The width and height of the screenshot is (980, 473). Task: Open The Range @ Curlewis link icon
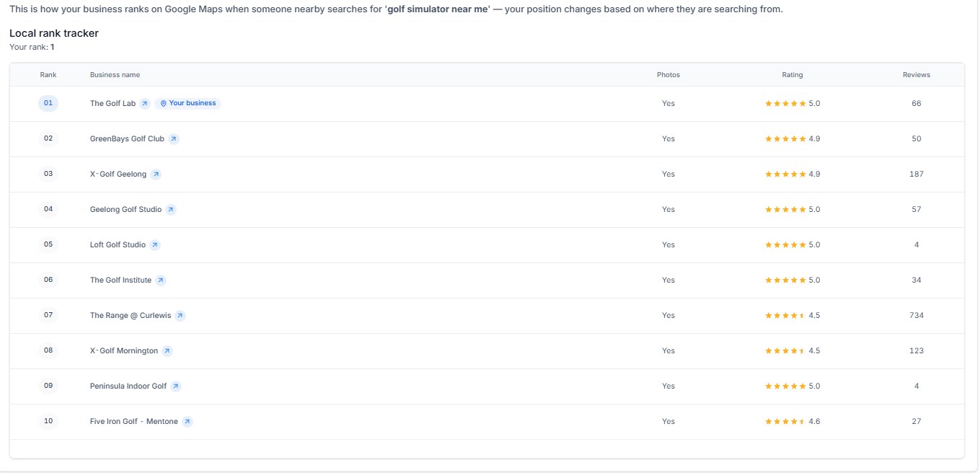(x=180, y=315)
